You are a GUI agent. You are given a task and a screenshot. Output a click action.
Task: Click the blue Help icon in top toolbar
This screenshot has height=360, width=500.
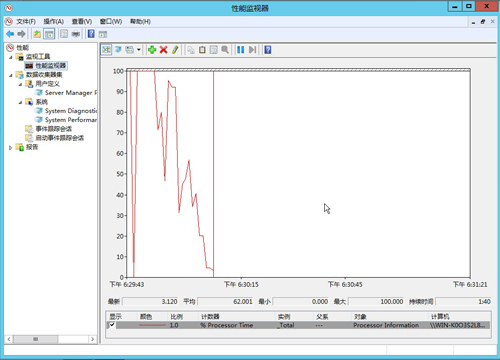click(91, 34)
